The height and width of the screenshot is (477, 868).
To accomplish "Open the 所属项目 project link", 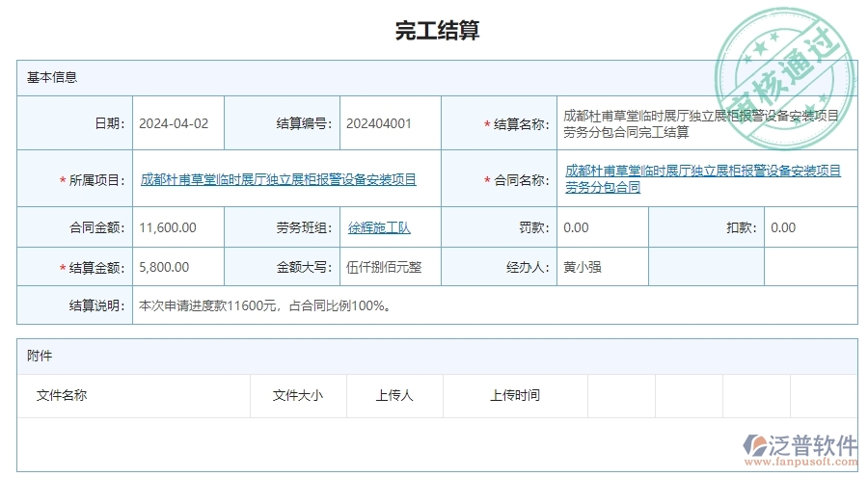I will pos(279,179).
